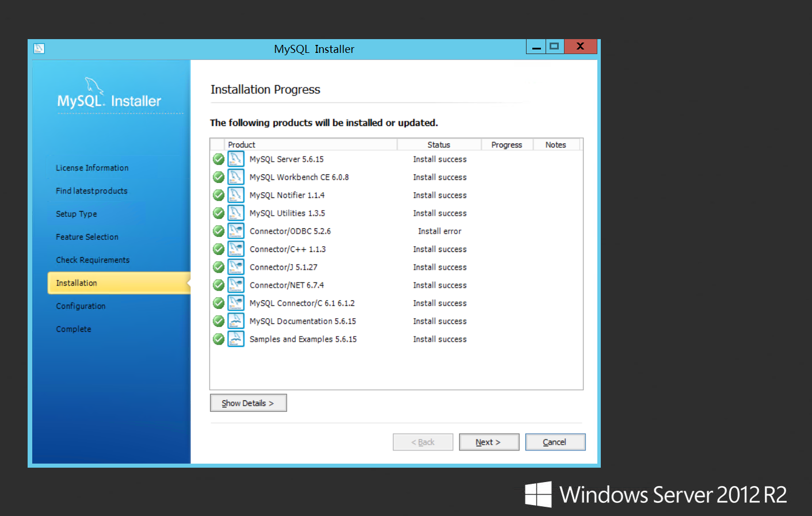Click green check beside MySQL Documentation 5.6.15
Screen dimensions: 812x516
[x=219, y=321]
